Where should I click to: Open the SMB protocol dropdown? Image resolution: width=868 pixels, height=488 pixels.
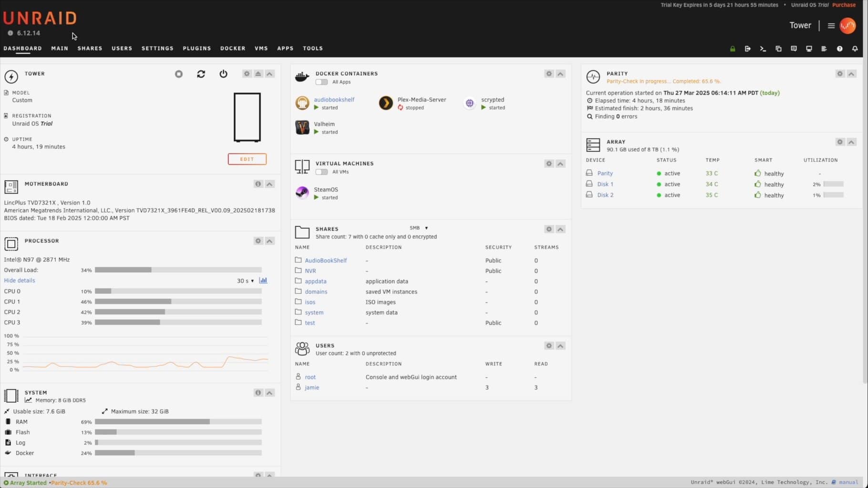(419, 228)
